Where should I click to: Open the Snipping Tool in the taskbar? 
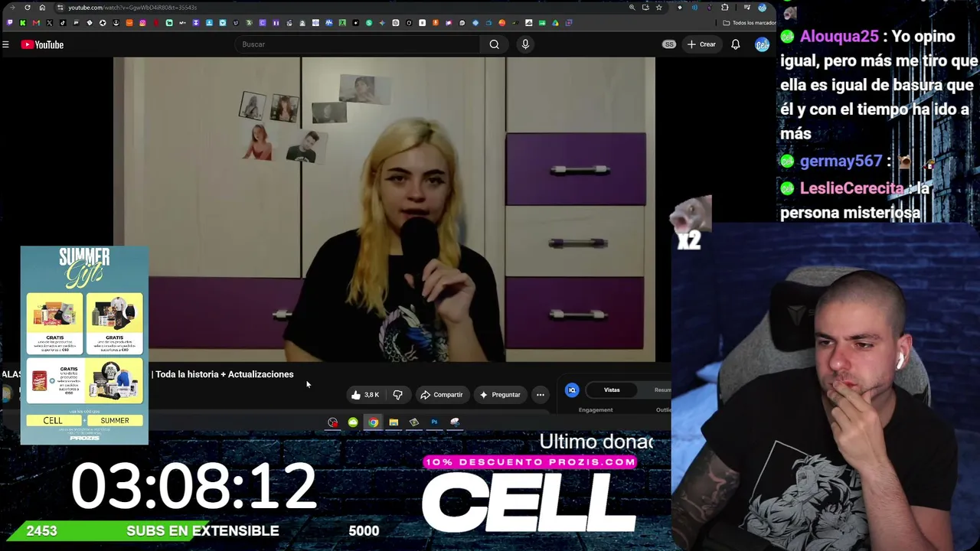(x=455, y=422)
